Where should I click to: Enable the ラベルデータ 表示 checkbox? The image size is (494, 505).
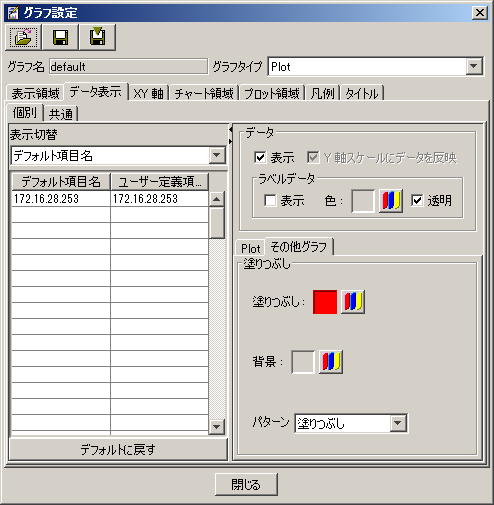pos(270,200)
